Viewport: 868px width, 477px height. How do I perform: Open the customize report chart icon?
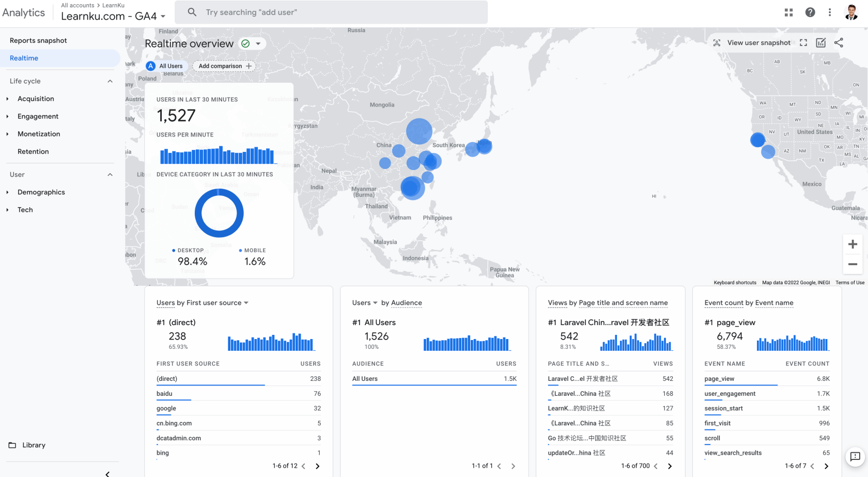pos(821,43)
